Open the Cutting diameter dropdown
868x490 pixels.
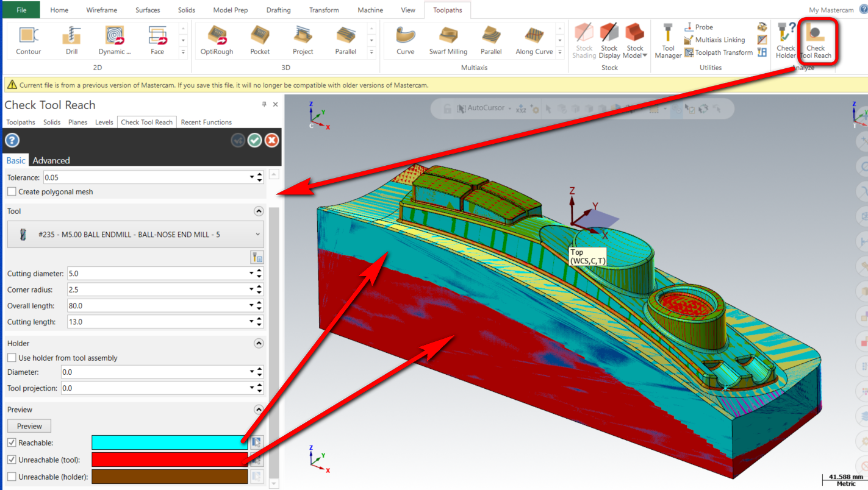252,274
